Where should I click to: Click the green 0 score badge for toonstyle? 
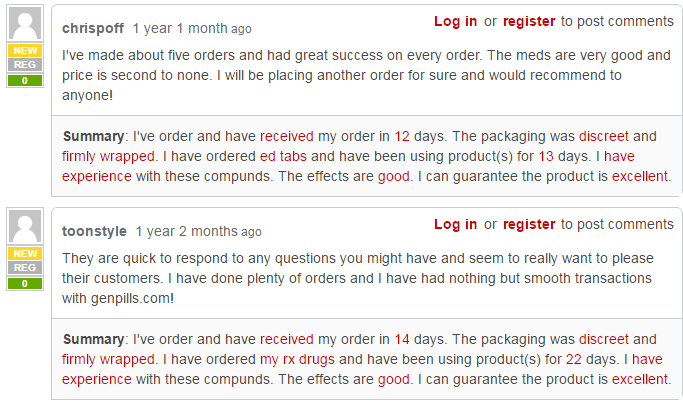coord(25,283)
